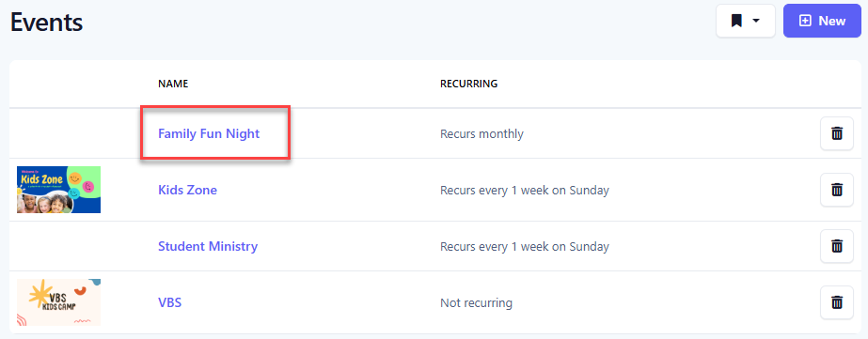Image resolution: width=868 pixels, height=339 pixels.
Task: Delete the Family Fun Night event
Action: [836, 133]
